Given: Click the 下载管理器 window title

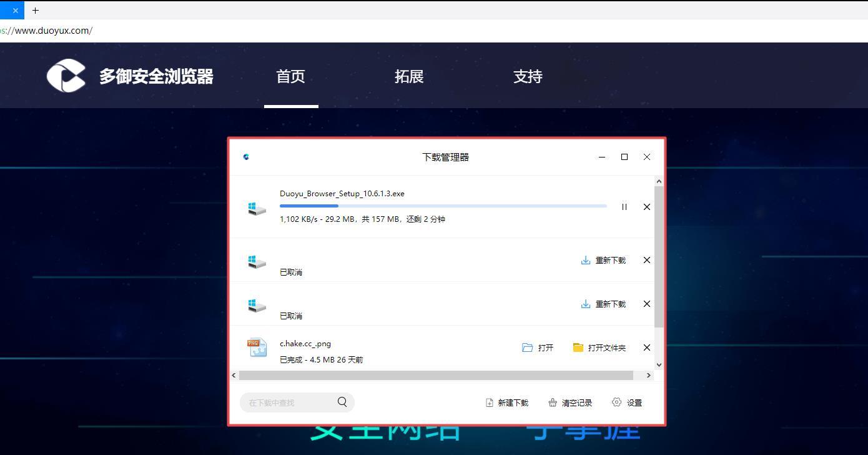Looking at the screenshot, I should point(446,157).
